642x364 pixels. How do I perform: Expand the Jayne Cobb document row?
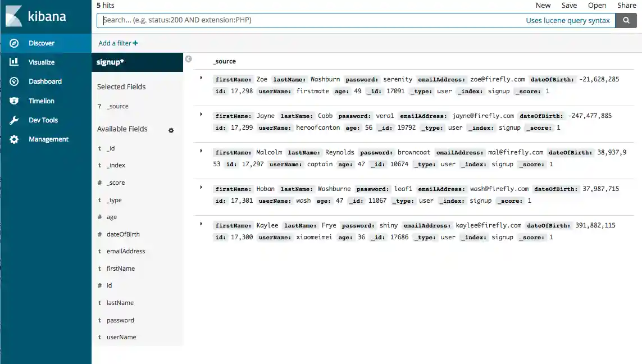(201, 115)
